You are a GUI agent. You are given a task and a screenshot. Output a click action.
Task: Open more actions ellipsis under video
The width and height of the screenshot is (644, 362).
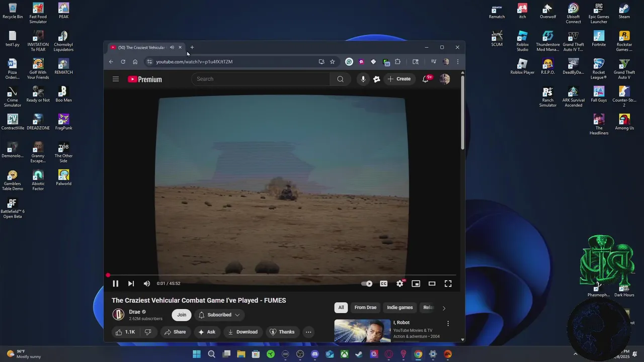click(x=308, y=332)
